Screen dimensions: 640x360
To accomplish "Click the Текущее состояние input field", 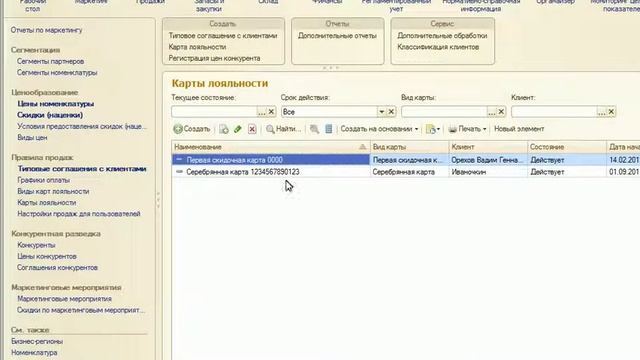I will click(x=214, y=111).
